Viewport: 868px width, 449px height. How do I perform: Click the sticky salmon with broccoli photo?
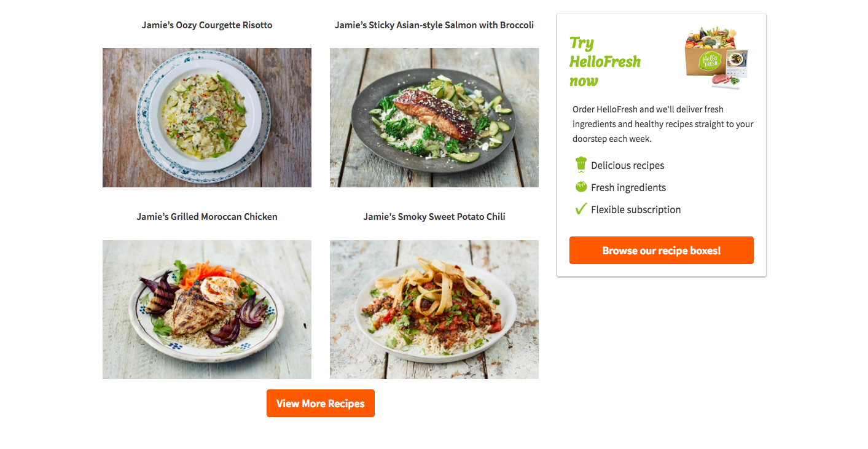tap(434, 117)
